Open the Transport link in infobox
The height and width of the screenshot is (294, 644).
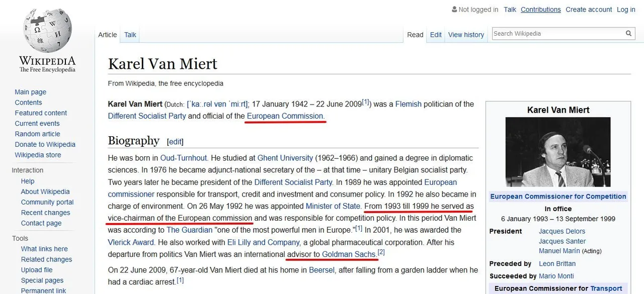click(x=606, y=288)
